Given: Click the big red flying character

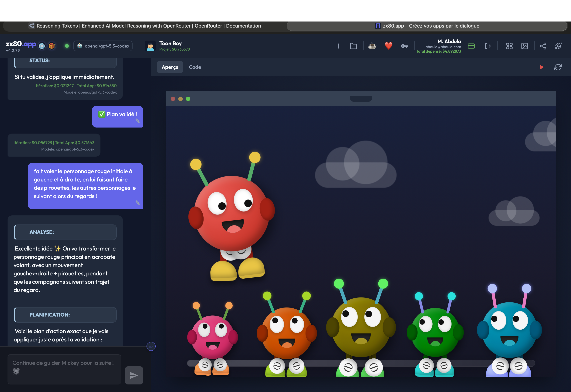Looking at the screenshot, I should coord(231,216).
